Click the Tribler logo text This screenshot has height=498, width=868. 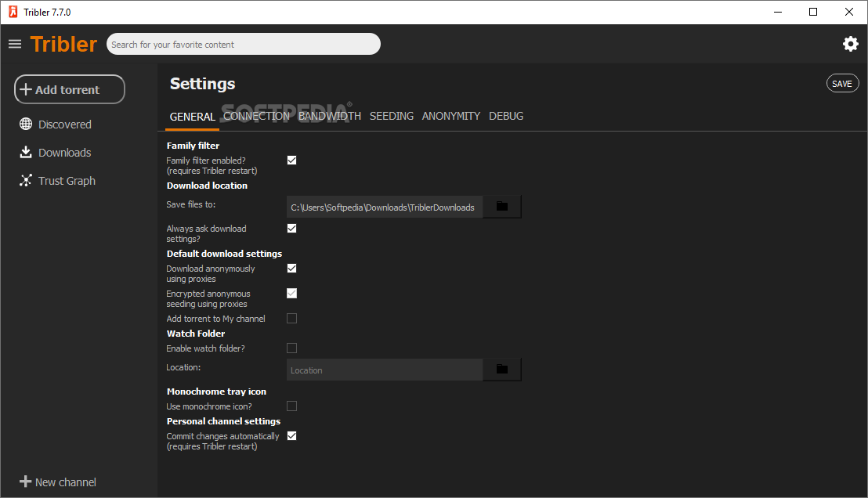click(63, 45)
